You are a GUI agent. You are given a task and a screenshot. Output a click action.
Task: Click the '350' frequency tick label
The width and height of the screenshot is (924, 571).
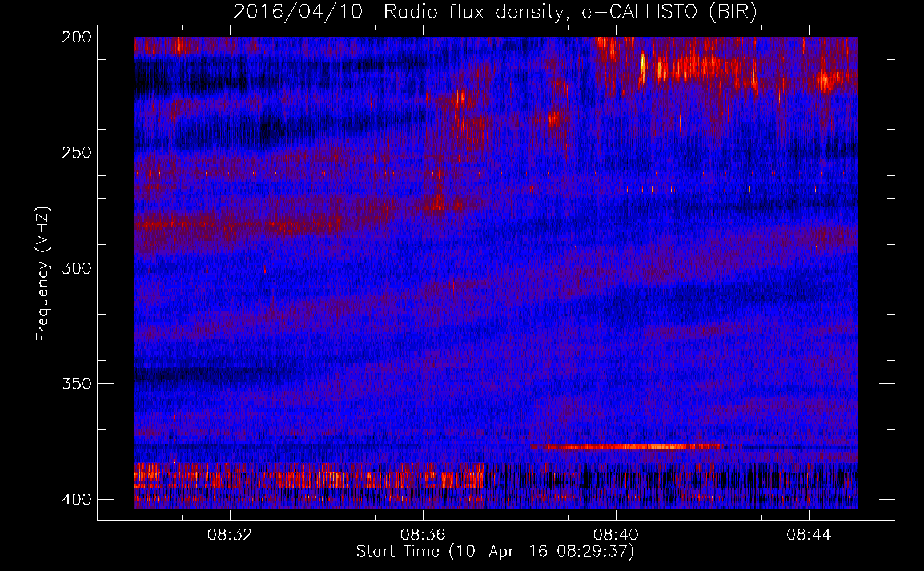(x=77, y=384)
